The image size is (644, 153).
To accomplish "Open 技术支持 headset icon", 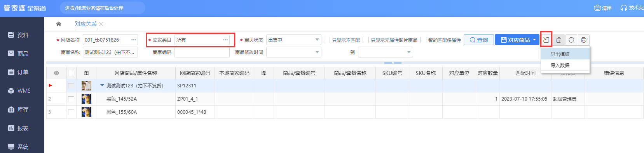I will point(623,8).
